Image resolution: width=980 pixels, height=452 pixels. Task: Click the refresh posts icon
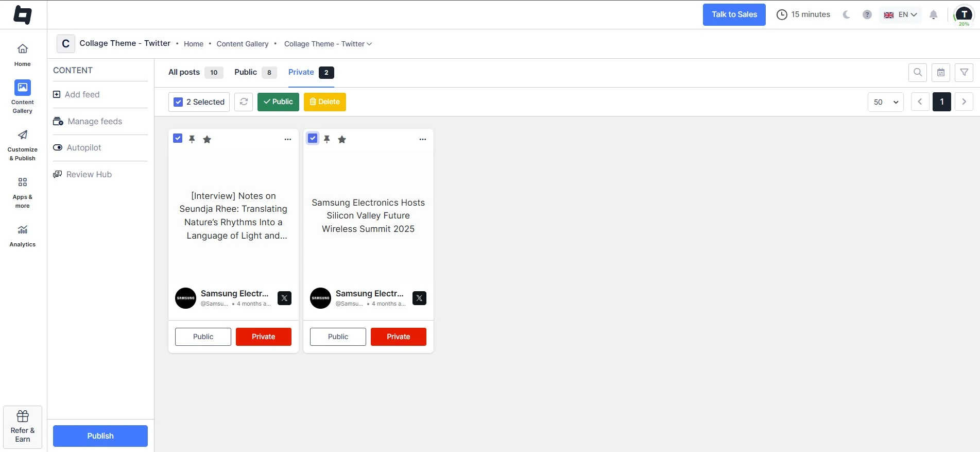pyautogui.click(x=244, y=102)
